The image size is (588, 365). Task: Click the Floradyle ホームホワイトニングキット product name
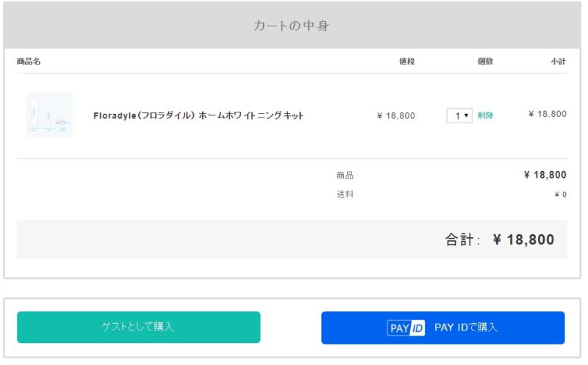coord(198,115)
